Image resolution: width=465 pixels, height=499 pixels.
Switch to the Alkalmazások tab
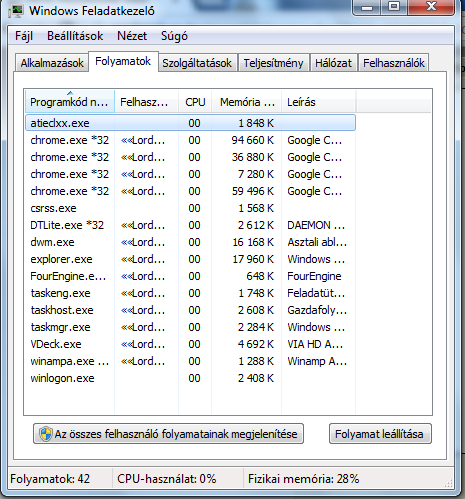coord(52,63)
